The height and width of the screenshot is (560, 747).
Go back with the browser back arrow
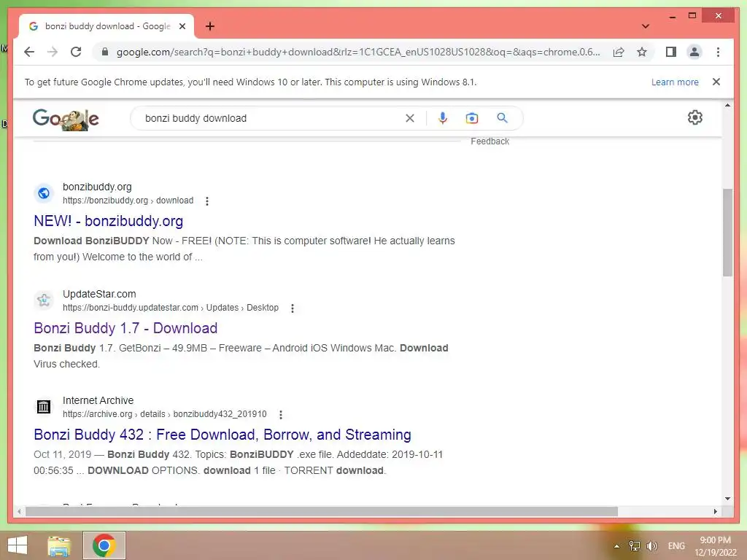coord(29,52)
